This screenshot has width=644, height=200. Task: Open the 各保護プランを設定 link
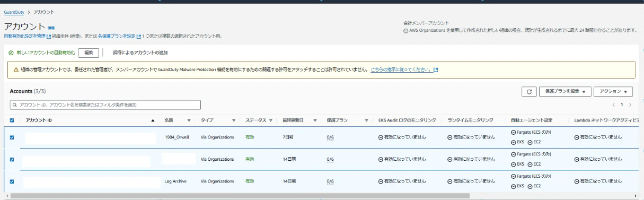tap(117, 37)
